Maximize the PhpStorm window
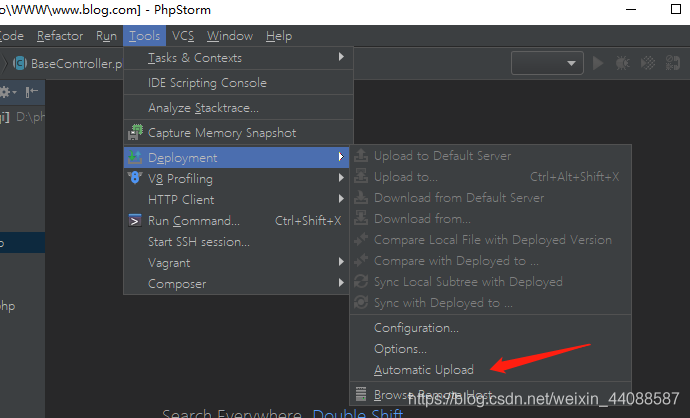Image resolution: width=690 pixels, height=418 pixels. [x=676, y=9]
